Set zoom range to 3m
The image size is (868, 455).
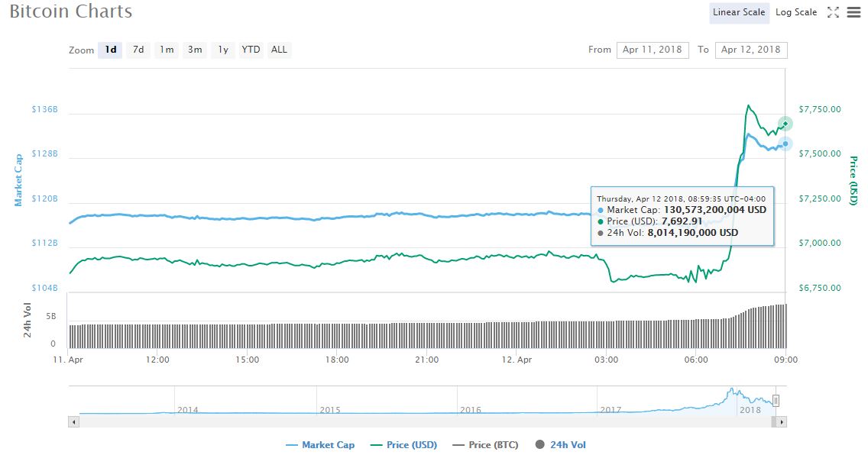195,50
